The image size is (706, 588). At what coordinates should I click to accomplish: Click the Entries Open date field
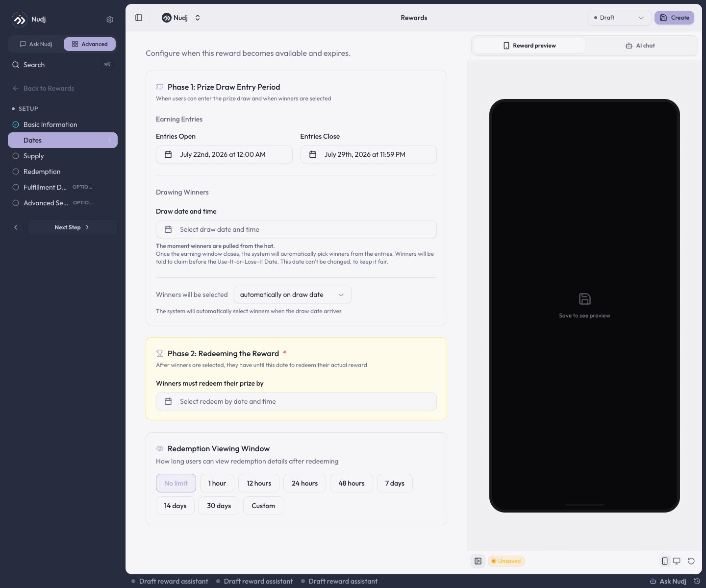[x=224, y=154]
